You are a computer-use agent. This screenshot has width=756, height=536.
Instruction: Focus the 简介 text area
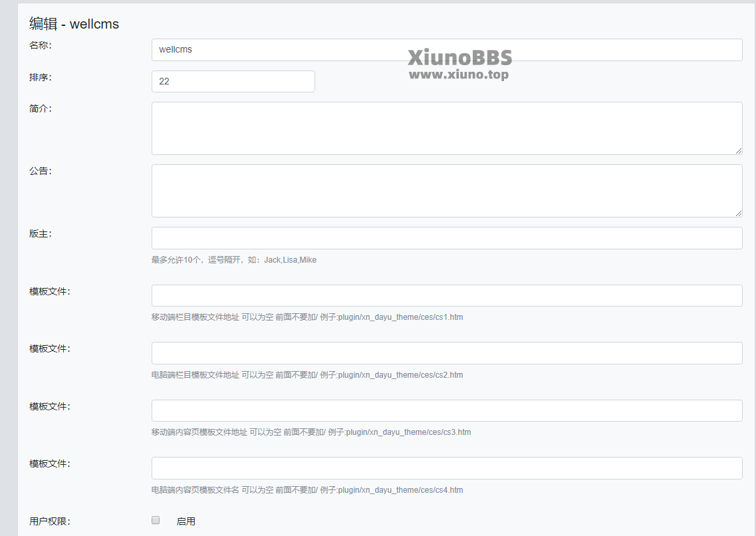point(445,128)
